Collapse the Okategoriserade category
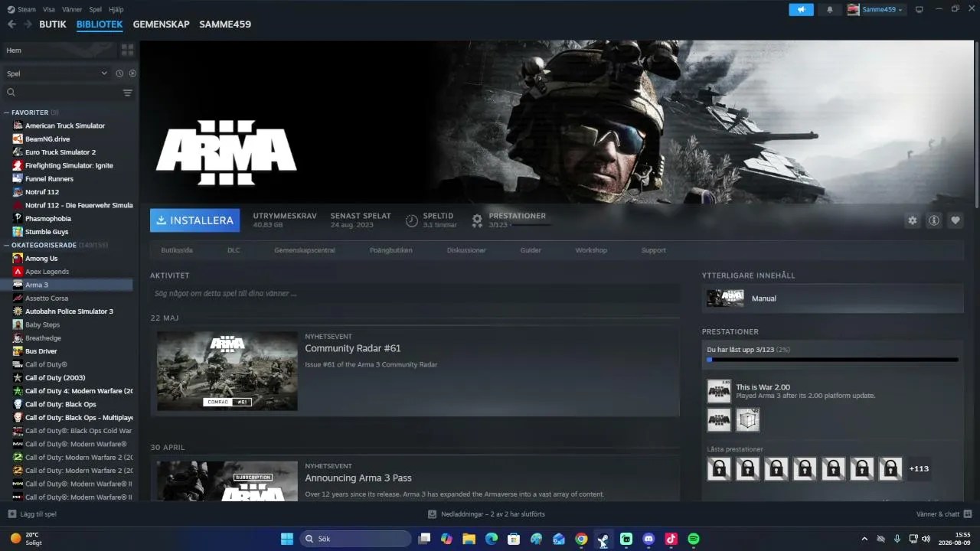980x551 pixels. click(7, 246)
